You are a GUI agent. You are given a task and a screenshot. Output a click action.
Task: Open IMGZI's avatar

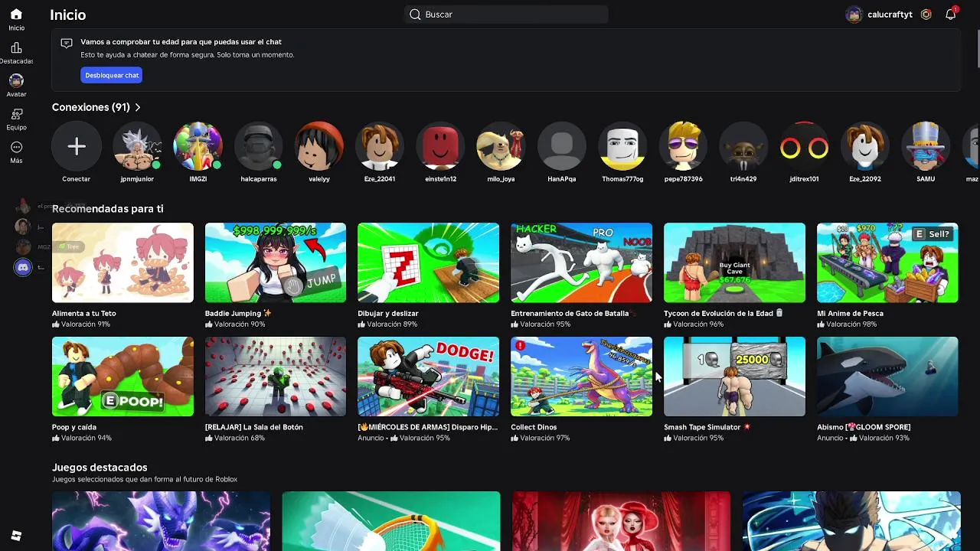[x=198, y=147]
